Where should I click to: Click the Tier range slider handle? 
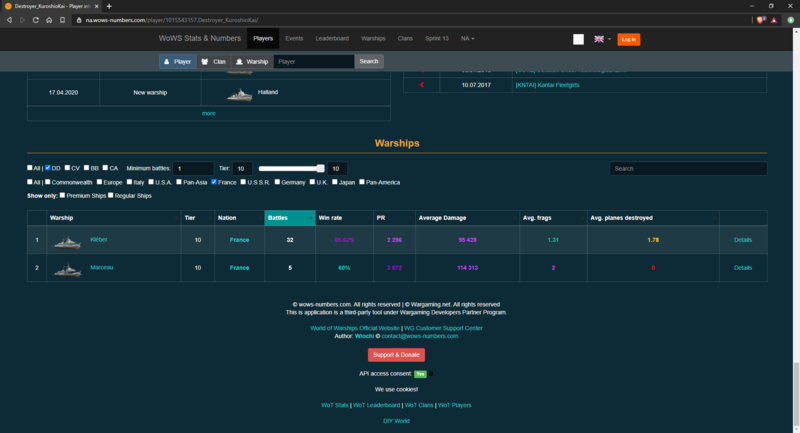click(320, 168)
